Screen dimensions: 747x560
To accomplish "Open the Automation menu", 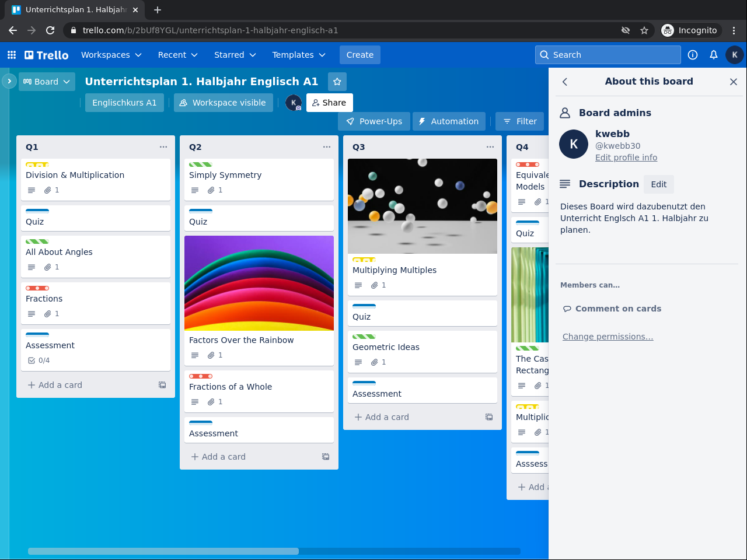I will pyautogui.click(x=449, y=121).
